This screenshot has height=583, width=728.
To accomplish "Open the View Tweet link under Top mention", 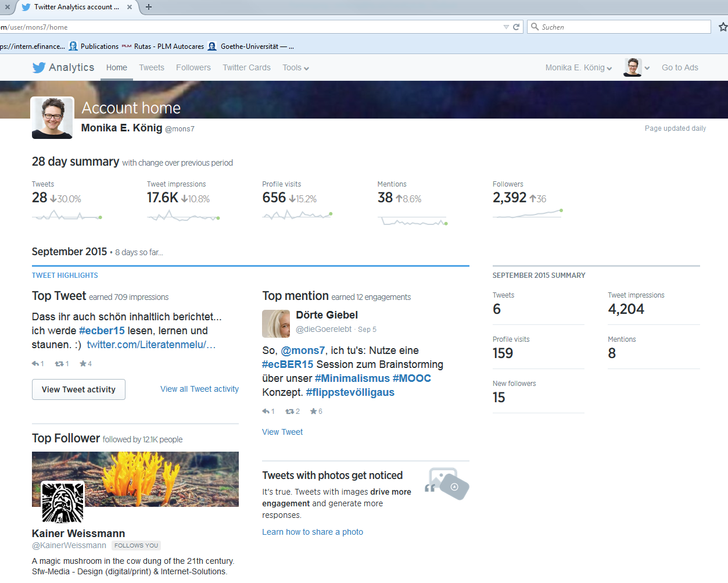I will (x=282, y=432).
